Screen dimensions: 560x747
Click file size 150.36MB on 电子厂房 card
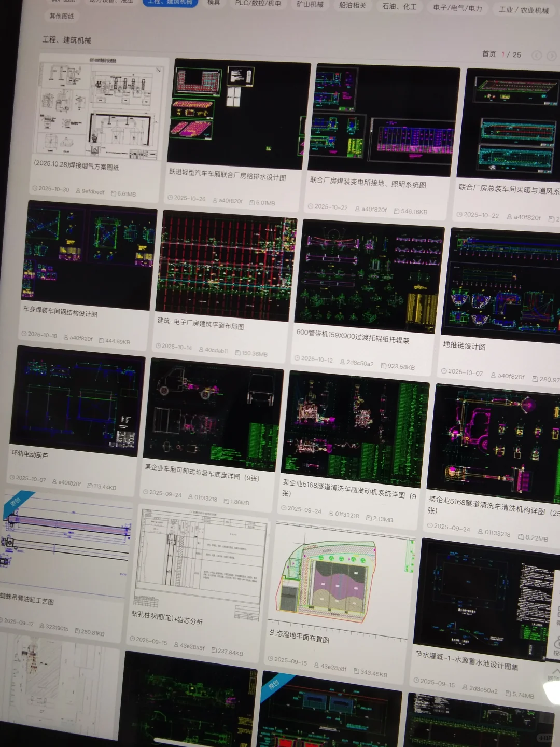pyautogui.click(x=254, y=353)
